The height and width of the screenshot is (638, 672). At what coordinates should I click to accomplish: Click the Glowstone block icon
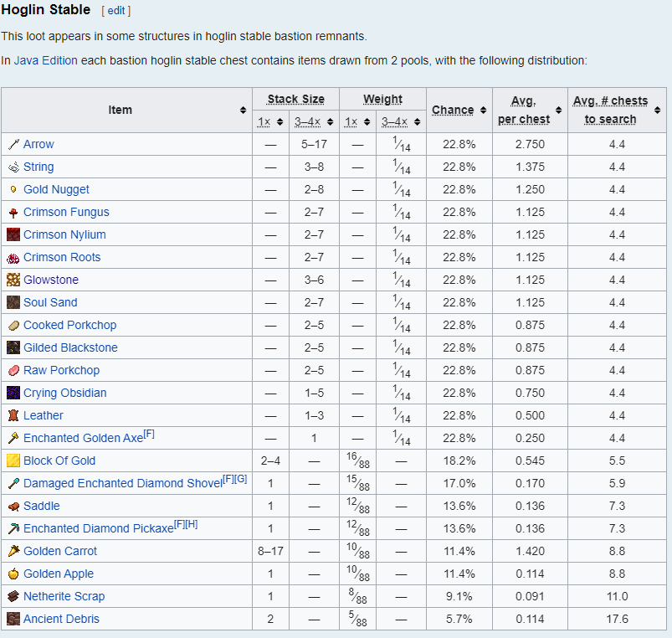click(13, 280)
